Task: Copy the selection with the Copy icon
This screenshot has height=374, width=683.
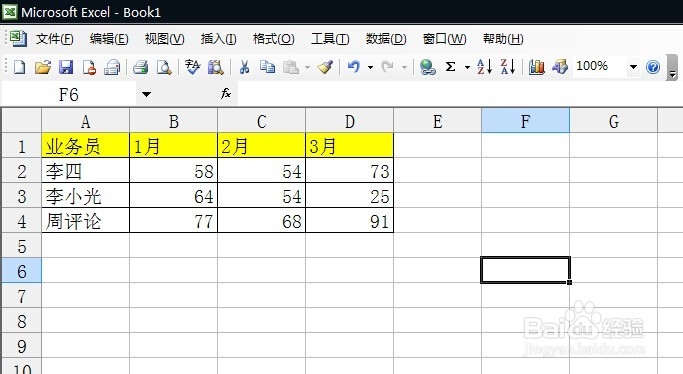Action: [267, 67]
